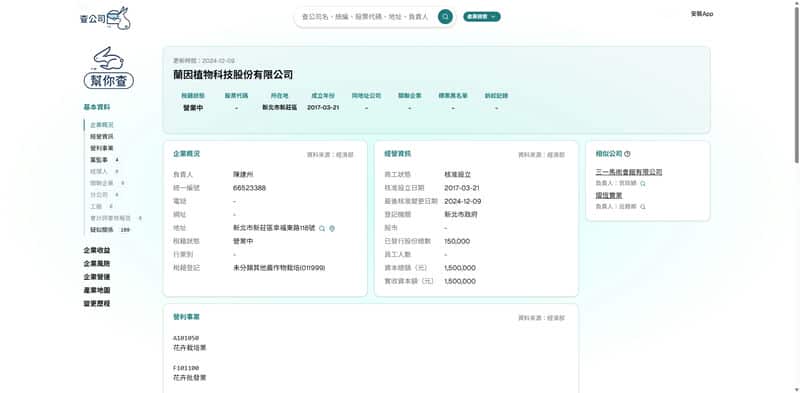The width and height of the screenshot is (800, 393).
Task: Click the magnifier icon beside the address
Action: (x=322, y=229)
